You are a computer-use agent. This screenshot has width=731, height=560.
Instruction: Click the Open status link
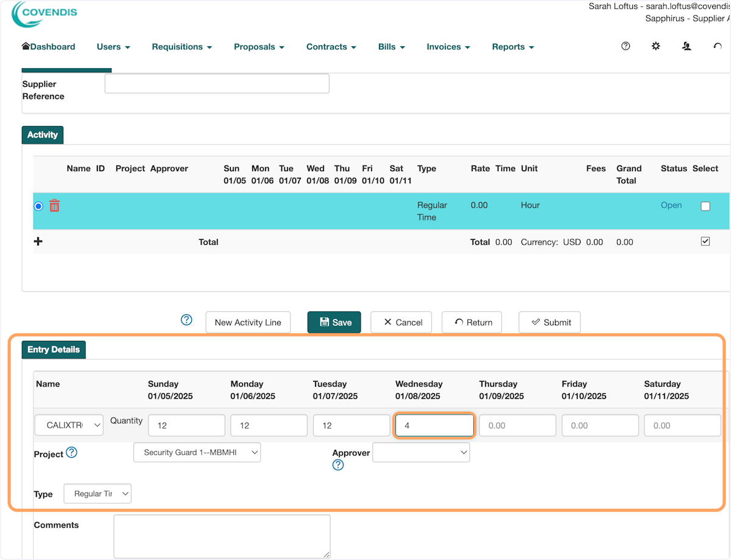[671, 205]
